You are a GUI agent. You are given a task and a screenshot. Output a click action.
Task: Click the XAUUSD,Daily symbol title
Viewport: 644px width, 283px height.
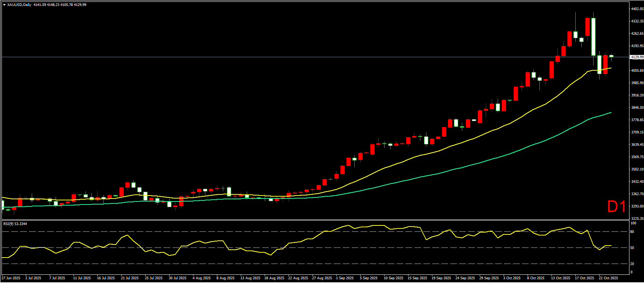click(x=19, y=5)
